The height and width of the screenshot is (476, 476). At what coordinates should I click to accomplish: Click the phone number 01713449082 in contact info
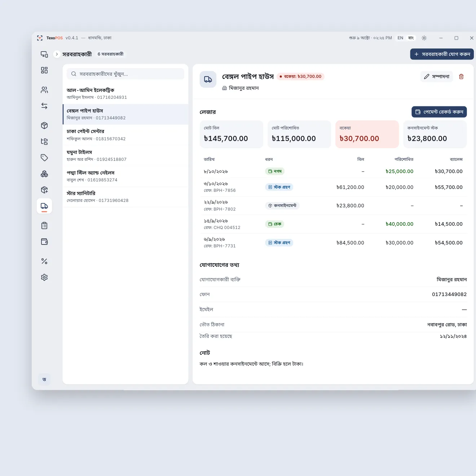click(449, 294)
